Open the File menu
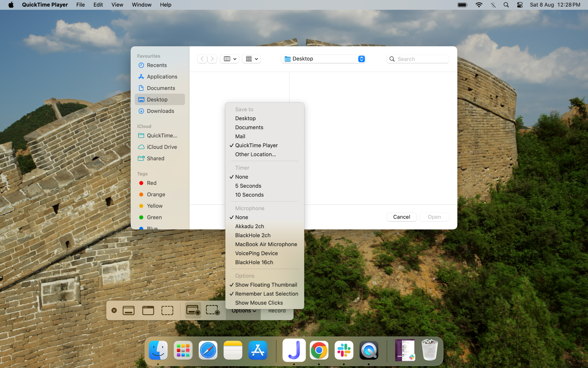This screenshot has height=368, width=588. (x=80, y=5)
